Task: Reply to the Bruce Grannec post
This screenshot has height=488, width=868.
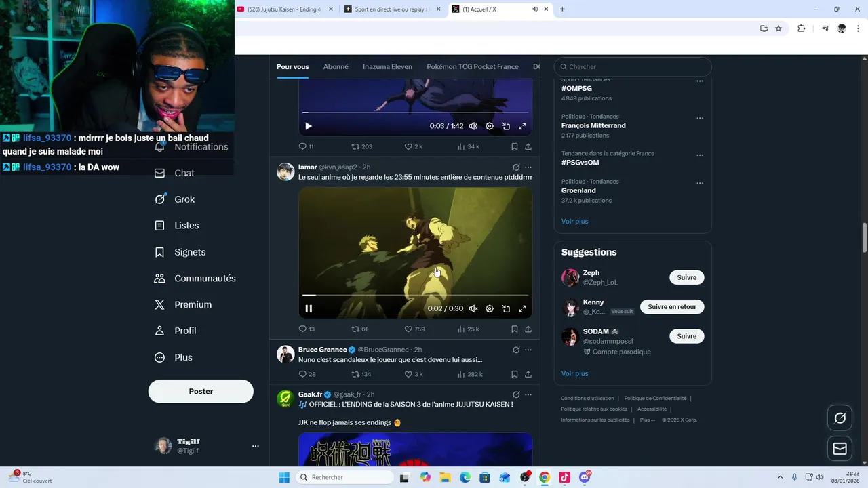Action: (307, 374)
